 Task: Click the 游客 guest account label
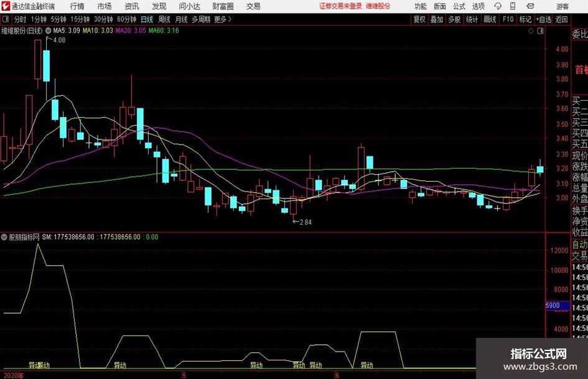(562, 6)
